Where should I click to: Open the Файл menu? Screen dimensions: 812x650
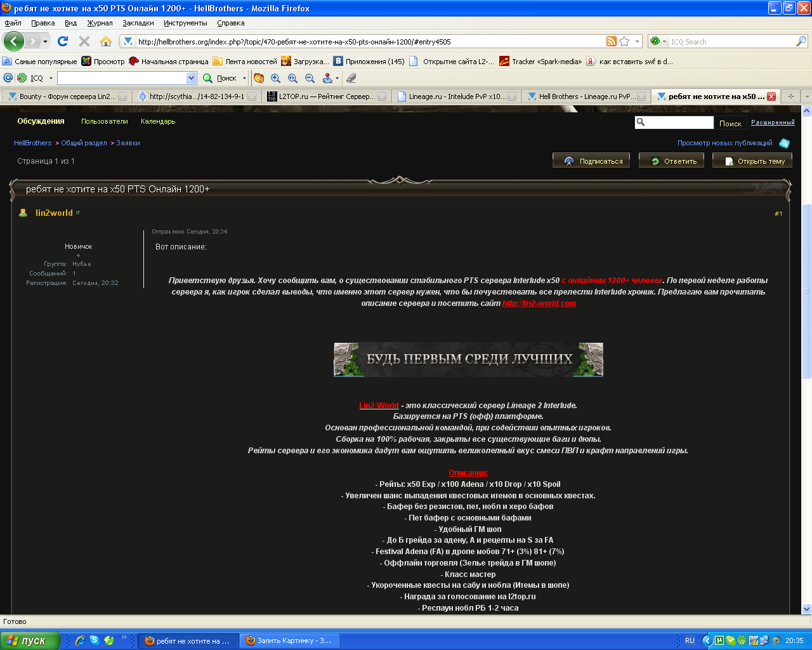coord(13,23)
